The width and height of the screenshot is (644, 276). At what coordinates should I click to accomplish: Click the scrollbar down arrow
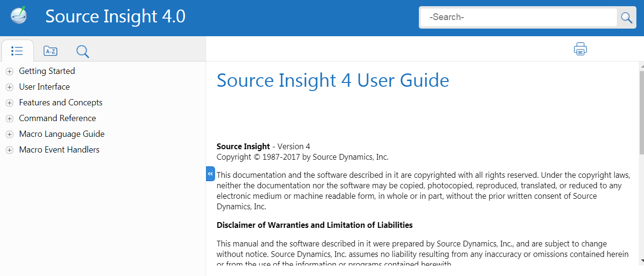[642, 261]
